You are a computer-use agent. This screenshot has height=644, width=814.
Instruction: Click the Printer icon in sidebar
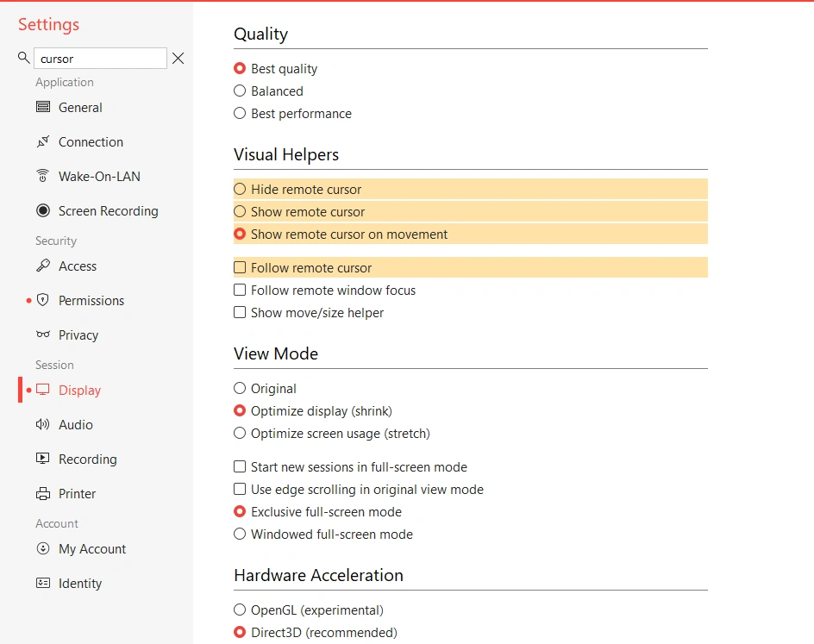point(43,494)
